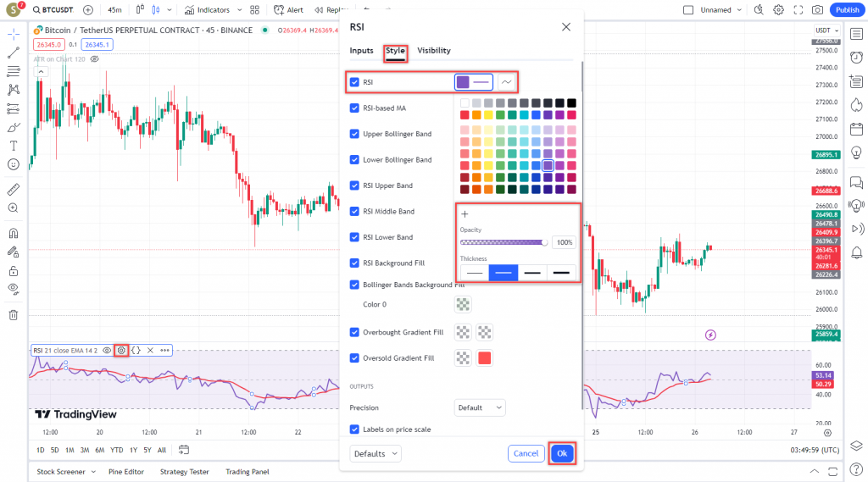Activate the zoom in tool
This screenshot has width=868, height=482.
click(x=14, y=208)
